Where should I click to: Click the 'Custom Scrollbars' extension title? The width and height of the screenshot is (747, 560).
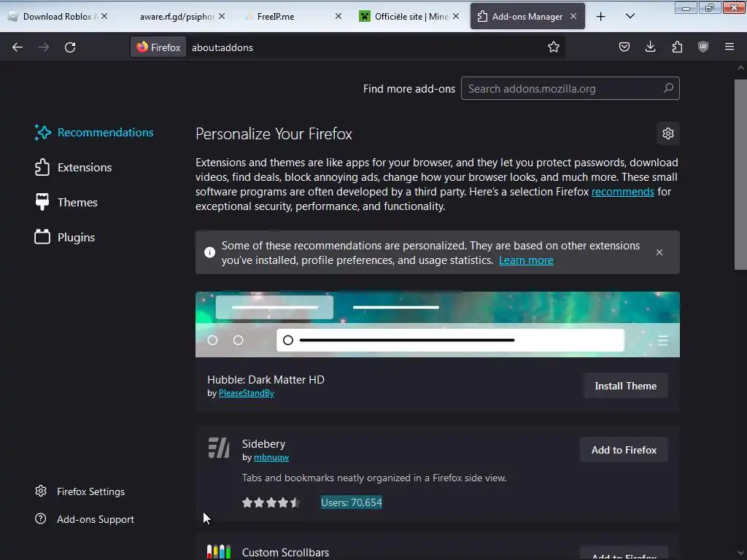coord(285,553)
